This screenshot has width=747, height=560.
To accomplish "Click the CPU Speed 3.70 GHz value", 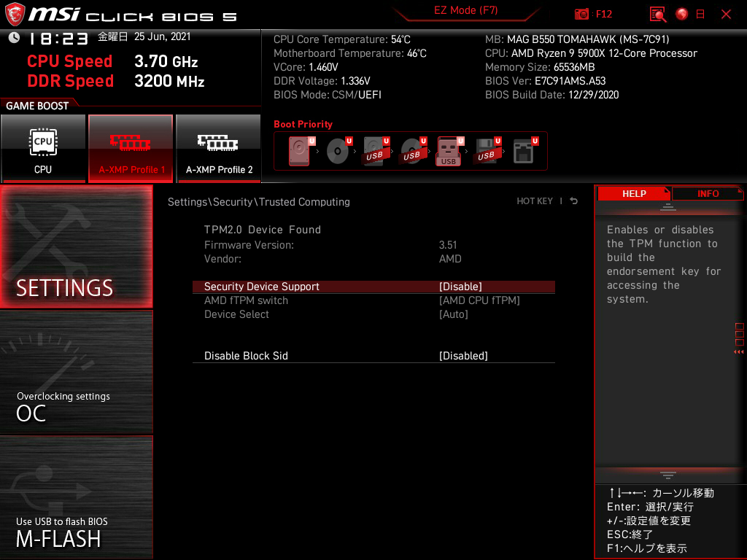I will [x=166, y=61].
